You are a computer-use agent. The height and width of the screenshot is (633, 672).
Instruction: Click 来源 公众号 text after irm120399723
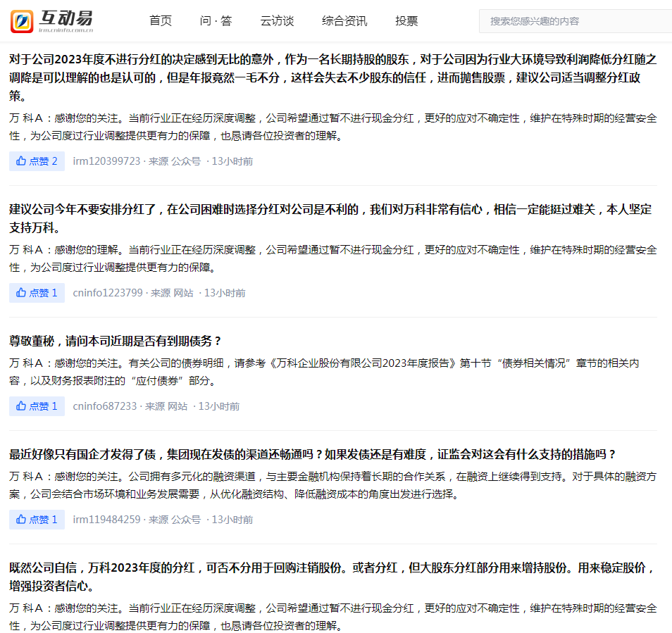[175, 161]
